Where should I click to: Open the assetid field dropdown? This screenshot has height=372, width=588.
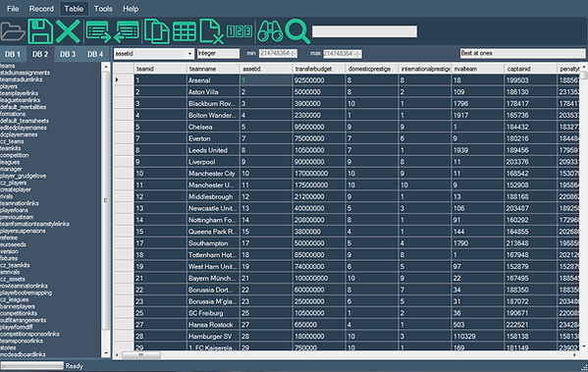pos(189,54)
